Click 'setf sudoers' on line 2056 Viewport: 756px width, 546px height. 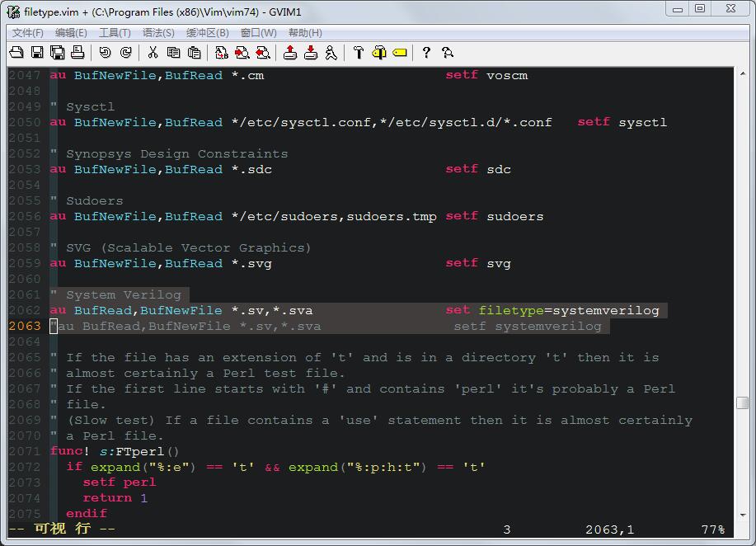coord(495,216)
